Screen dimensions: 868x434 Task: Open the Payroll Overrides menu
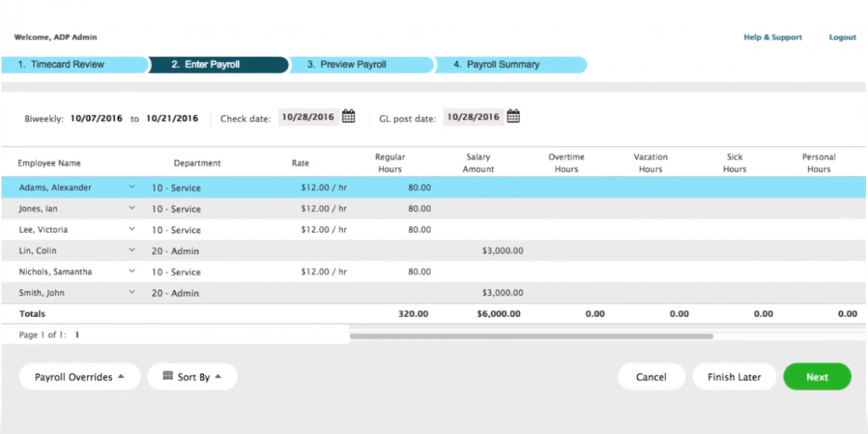pos(79,376)
